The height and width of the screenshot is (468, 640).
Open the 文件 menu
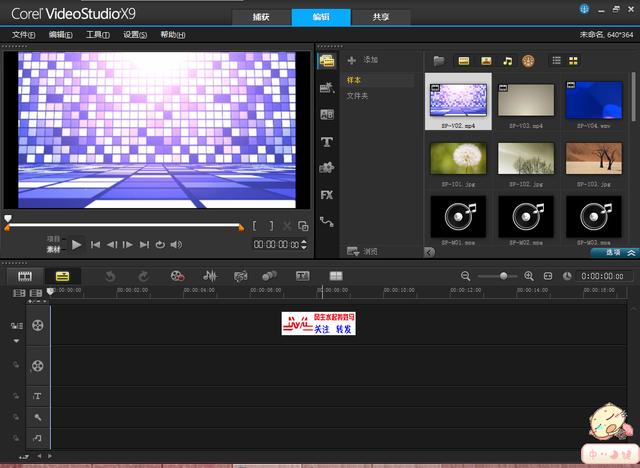tap(24, 35)
